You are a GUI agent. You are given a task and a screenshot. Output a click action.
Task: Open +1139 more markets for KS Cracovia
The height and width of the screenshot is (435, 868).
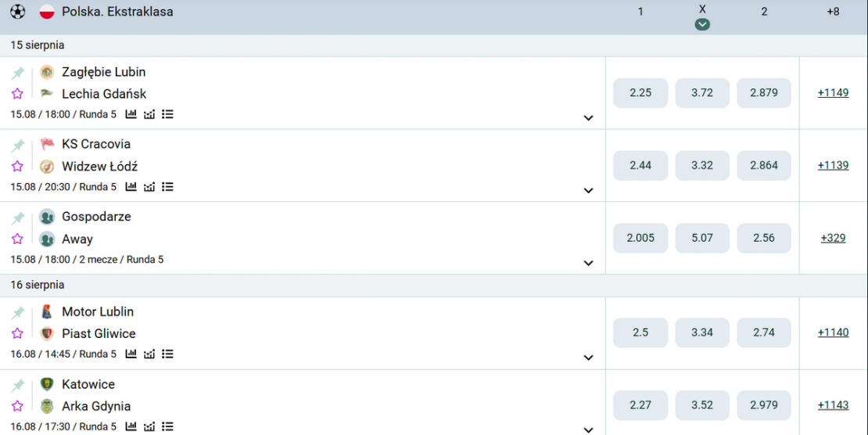point(833,166)
